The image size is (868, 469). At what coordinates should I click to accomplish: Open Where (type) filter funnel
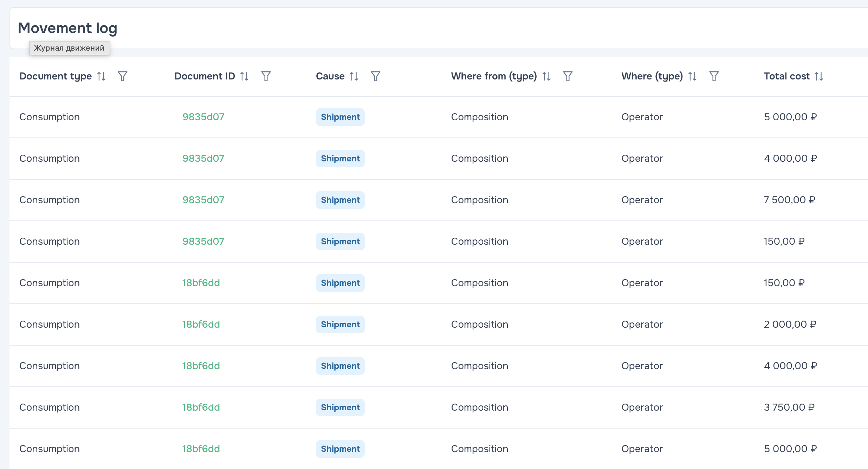[x=714, y=76]
